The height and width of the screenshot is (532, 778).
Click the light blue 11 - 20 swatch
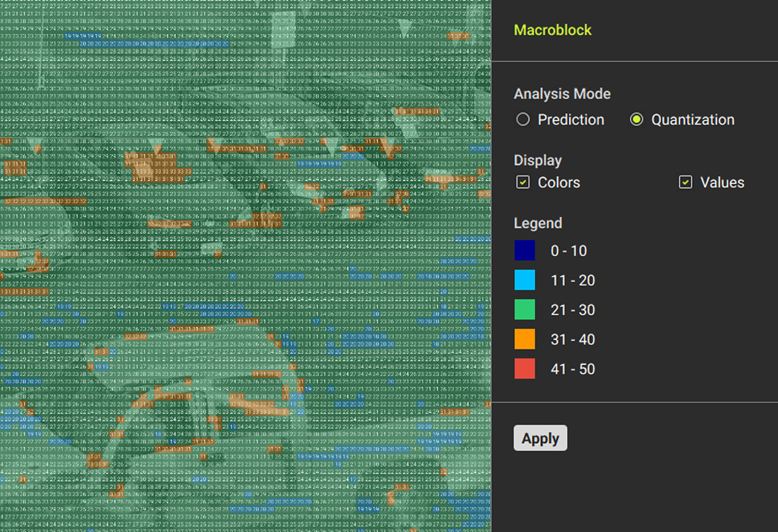pyautogui.click(x=524, y=280)
